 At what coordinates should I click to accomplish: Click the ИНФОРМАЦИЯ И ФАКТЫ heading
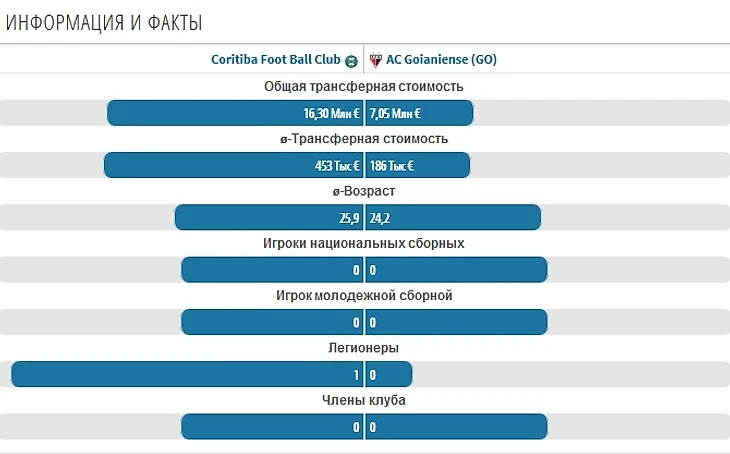103,21
